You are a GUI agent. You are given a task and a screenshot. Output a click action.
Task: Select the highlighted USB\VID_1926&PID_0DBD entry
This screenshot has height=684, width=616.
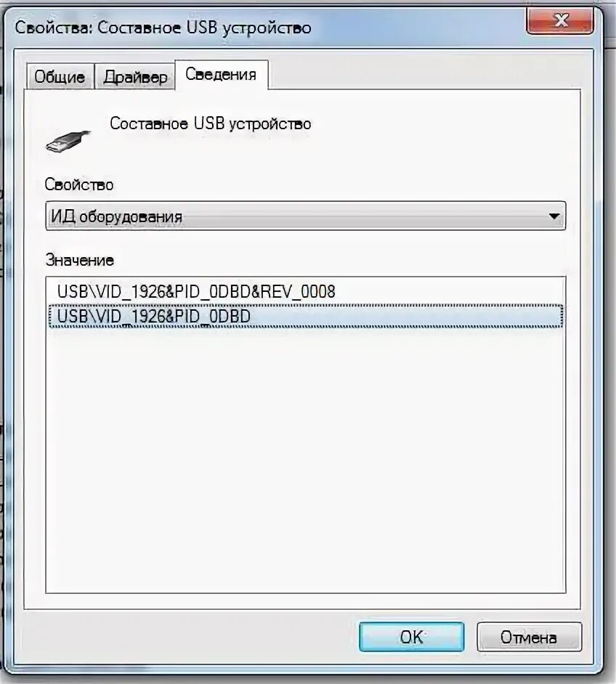tap(305, 316)
